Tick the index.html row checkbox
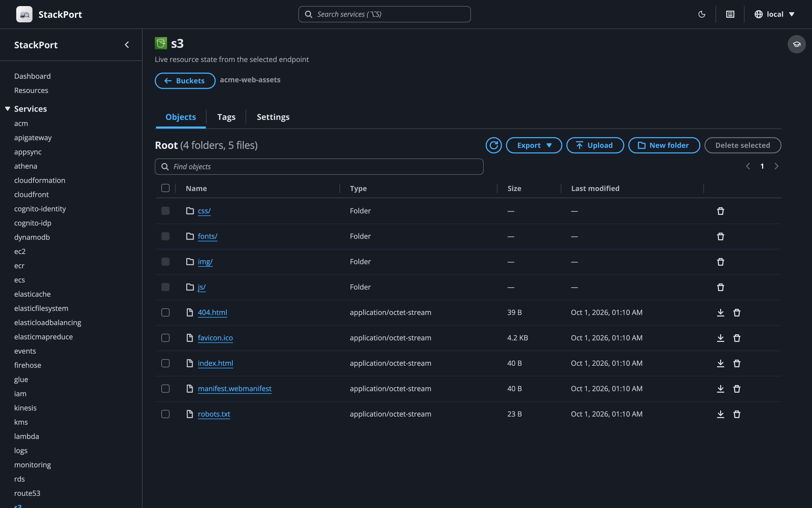812x508 pixels. tap(165, 363)
